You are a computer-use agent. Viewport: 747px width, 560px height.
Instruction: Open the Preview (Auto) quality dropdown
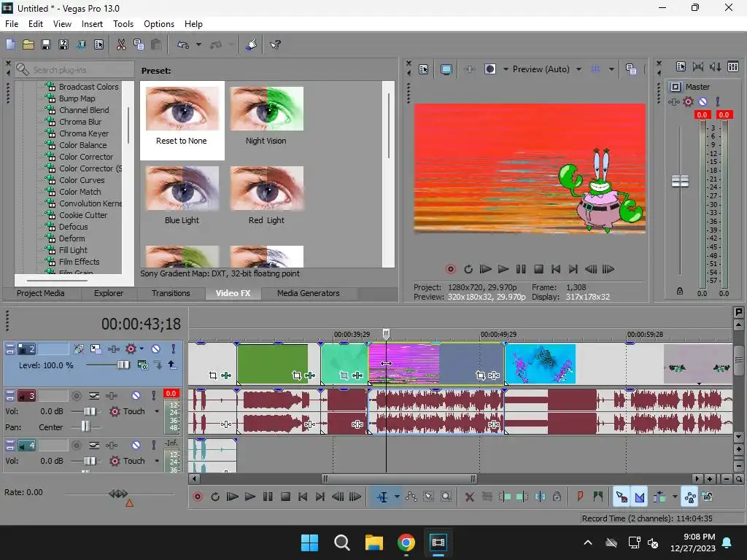pyautogui.click(x=578, y=69)
